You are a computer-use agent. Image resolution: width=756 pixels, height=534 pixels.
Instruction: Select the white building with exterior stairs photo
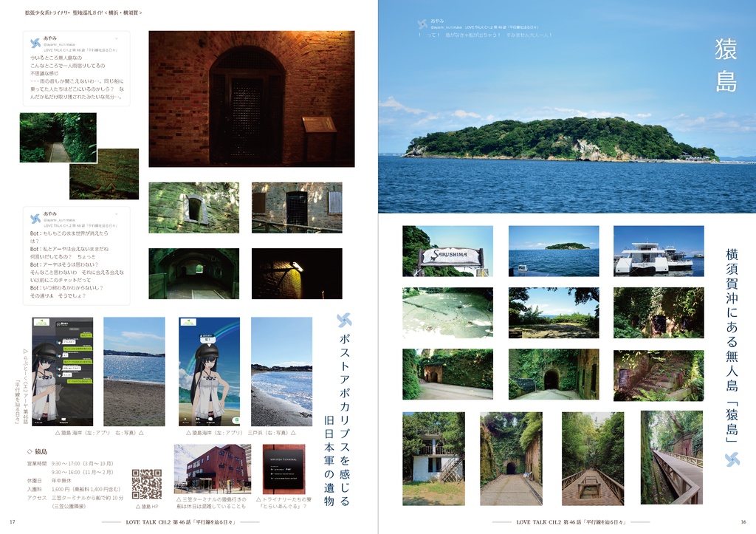point(434,459)
